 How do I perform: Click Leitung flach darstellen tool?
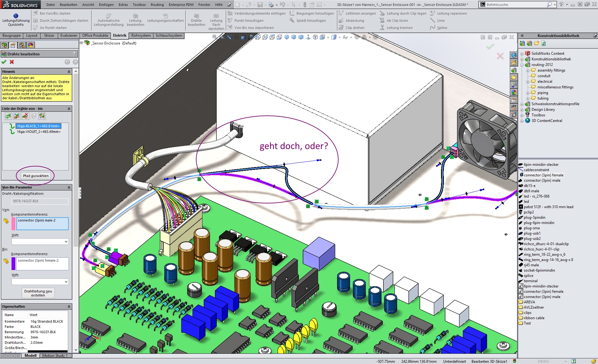point(216,22)
